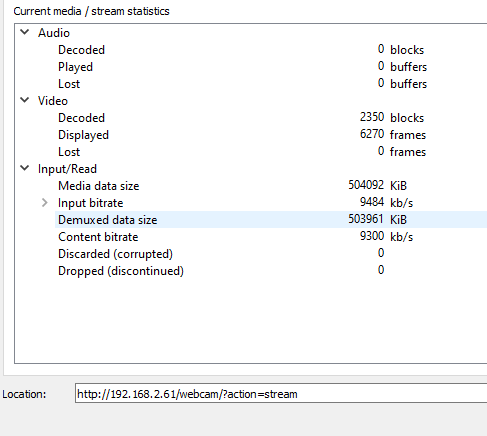Select the Video tree heading
Image resolution: width=487 pixels, height=436 pixels.
click(53, 101)
